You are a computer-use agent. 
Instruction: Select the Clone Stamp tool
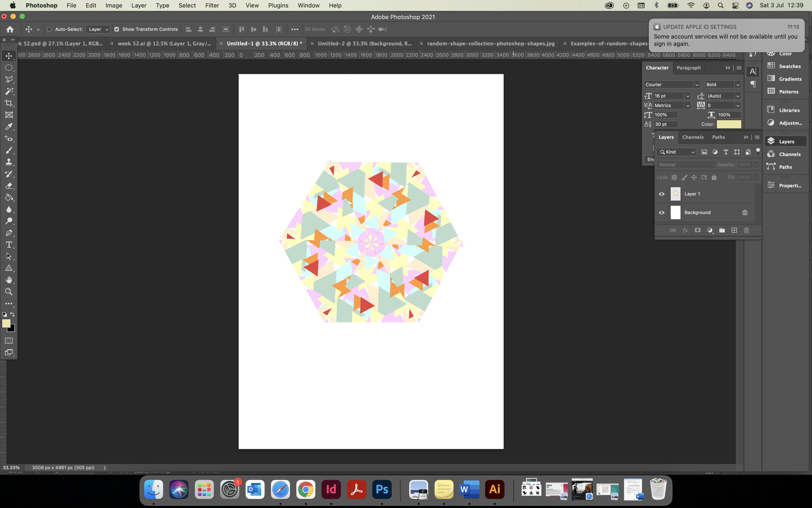coord(9,162)
